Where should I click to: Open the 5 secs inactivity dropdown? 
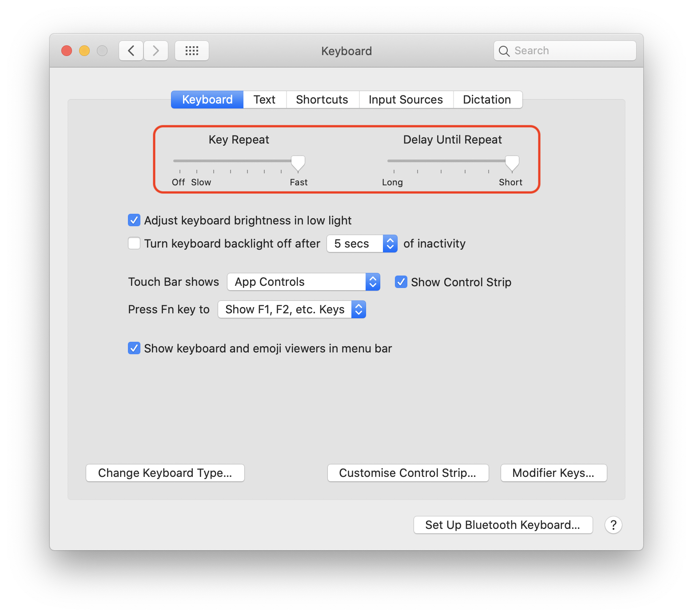pyautogui.click(x=362, y=244)
